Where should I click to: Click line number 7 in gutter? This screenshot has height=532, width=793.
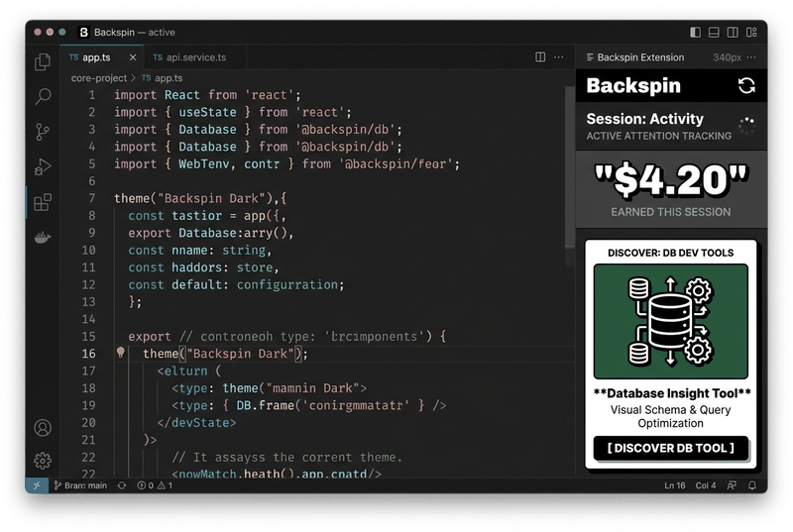(92, 198)
